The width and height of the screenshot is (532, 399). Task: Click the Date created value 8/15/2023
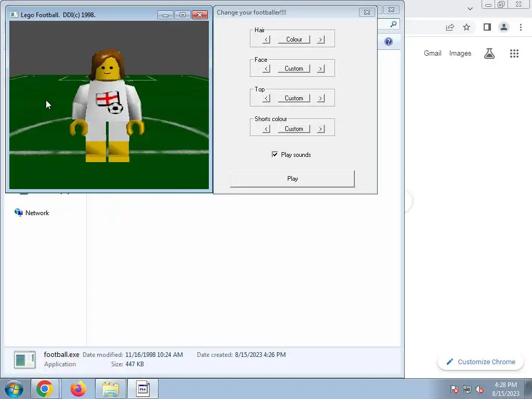260,354
